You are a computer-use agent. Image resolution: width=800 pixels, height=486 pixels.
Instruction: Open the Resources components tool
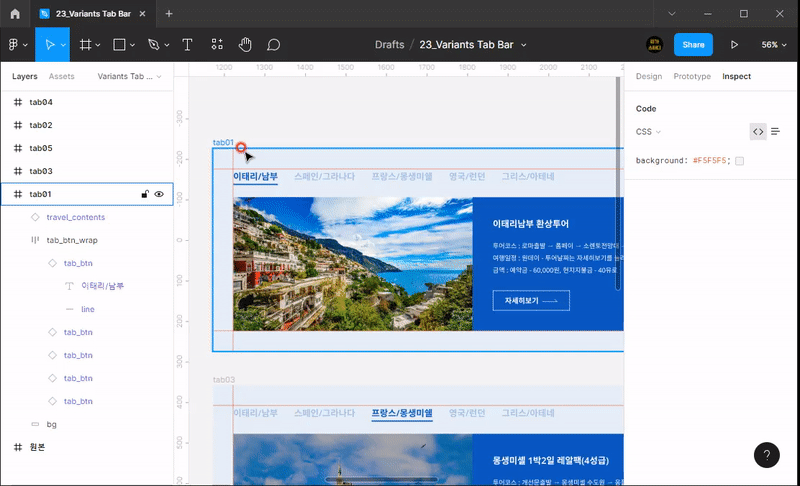click(217, 44)
